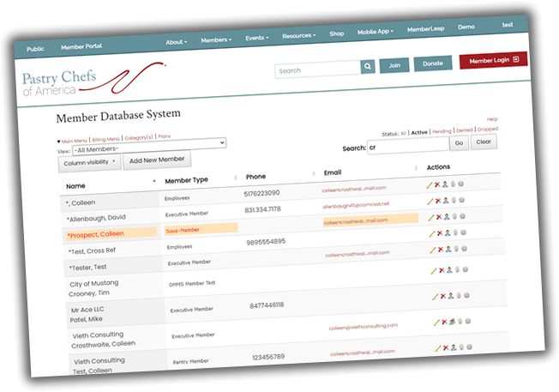Show All statuses link

(403, 134)
